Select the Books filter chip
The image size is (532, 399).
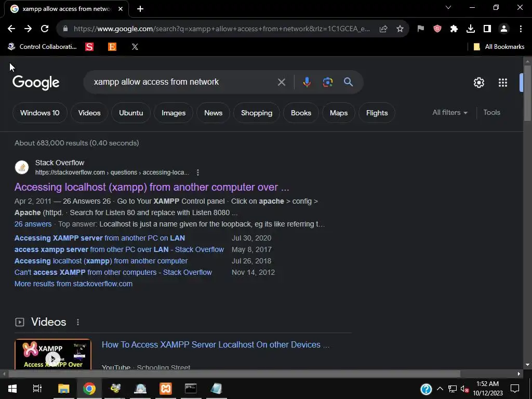301,113
